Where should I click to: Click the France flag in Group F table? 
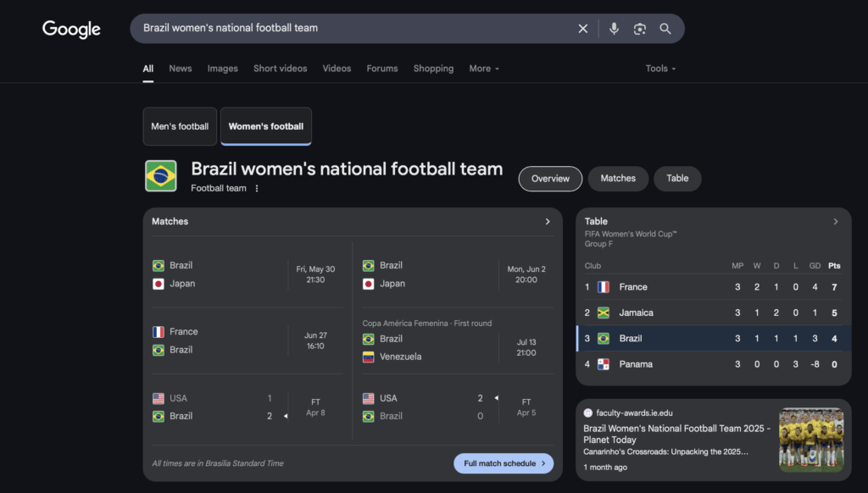[604, 286]
